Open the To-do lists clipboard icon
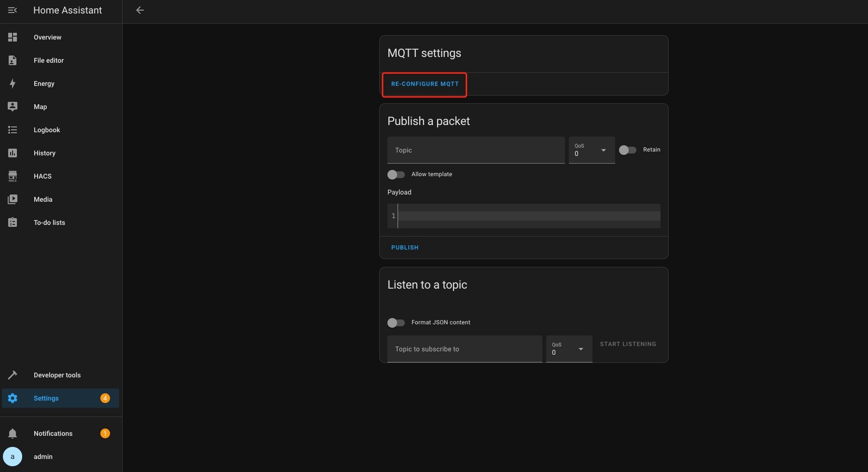The image size is (868, 472). click(13, 222)
